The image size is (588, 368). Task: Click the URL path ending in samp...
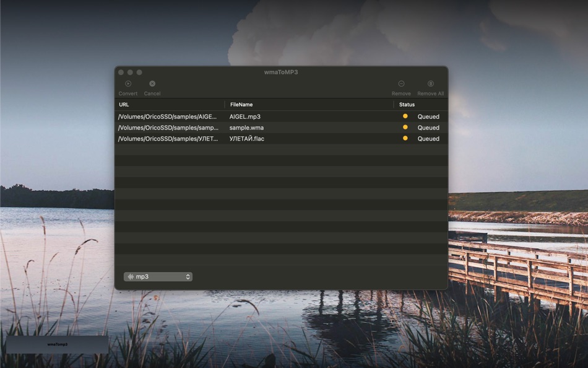tap(168, 128)
